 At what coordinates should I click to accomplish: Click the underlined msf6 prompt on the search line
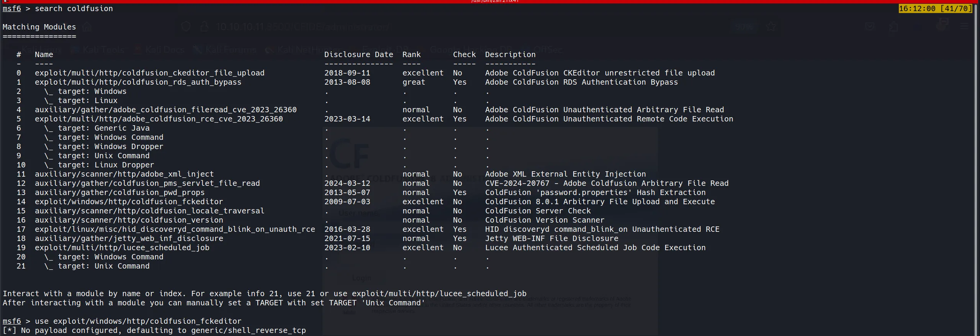pos(12,8)
